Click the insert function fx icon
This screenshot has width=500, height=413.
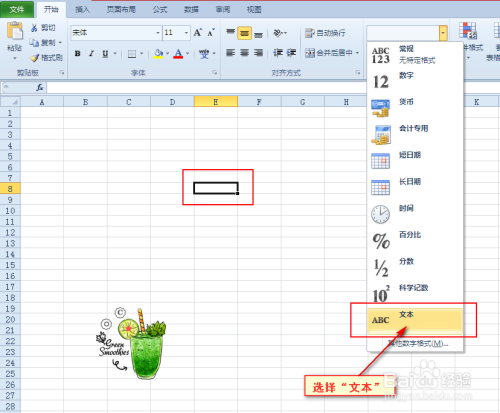(x=40, y=87)
